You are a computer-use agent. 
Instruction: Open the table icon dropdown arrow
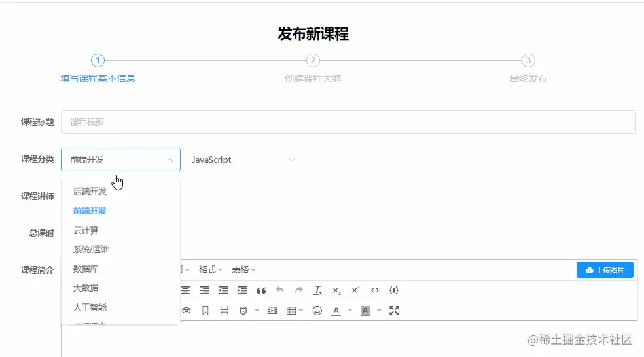[x=301, y=311]
